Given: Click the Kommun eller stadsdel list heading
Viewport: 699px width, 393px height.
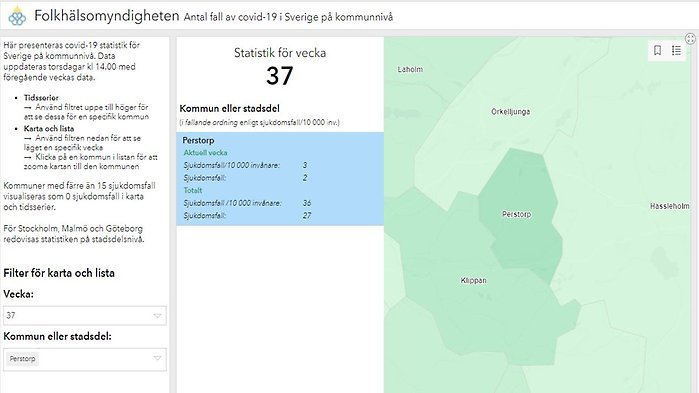Looking at the screenshot, I should (229, 108).
